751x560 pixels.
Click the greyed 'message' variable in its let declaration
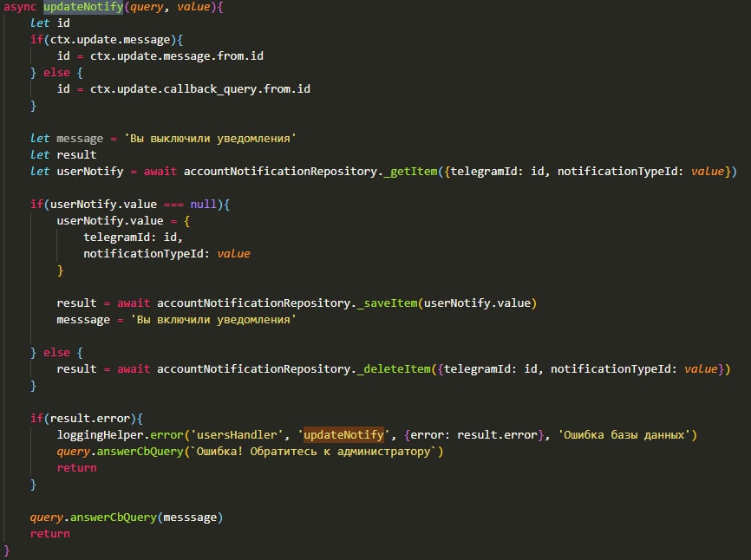tap(80, 139)
